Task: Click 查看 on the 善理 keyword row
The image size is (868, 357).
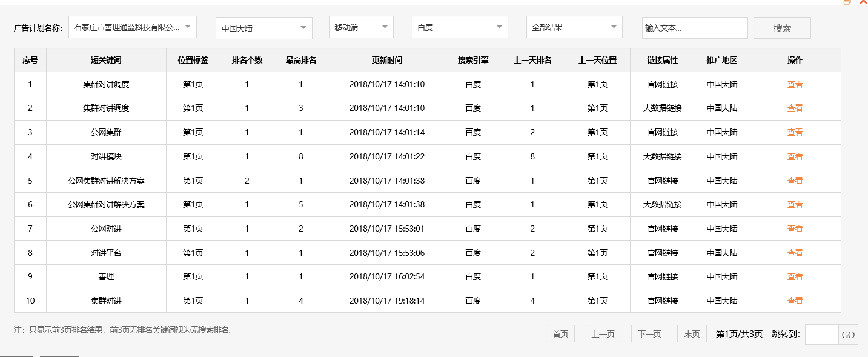Action: (x=794, y=276)
